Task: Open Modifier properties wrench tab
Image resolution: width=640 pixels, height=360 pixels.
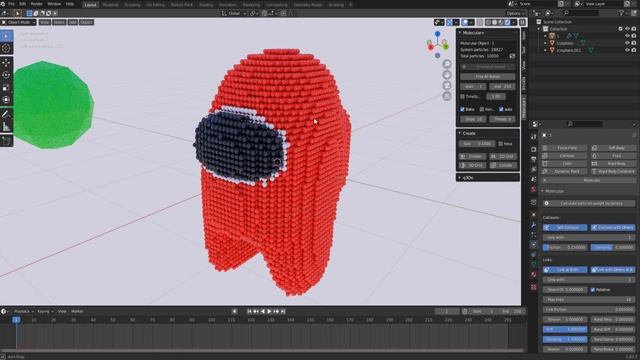Action: [533, 225]
